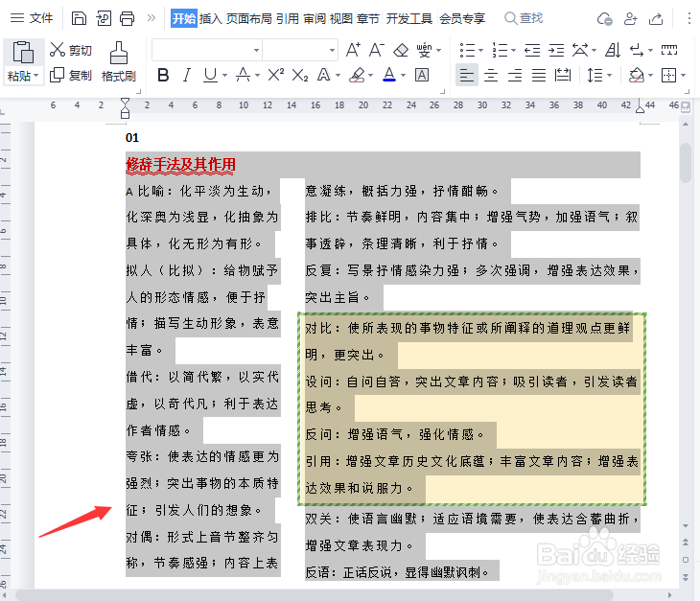
Task: Expand the 粘贴 dropdown arrow
Action: click(36, 76)
